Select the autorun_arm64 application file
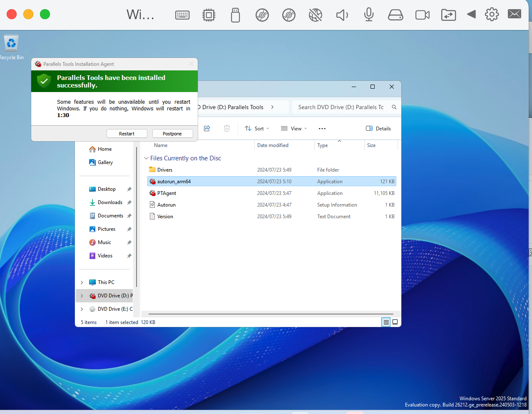The width and height of the screenshot is (532, 414). (x=271, y=182)
